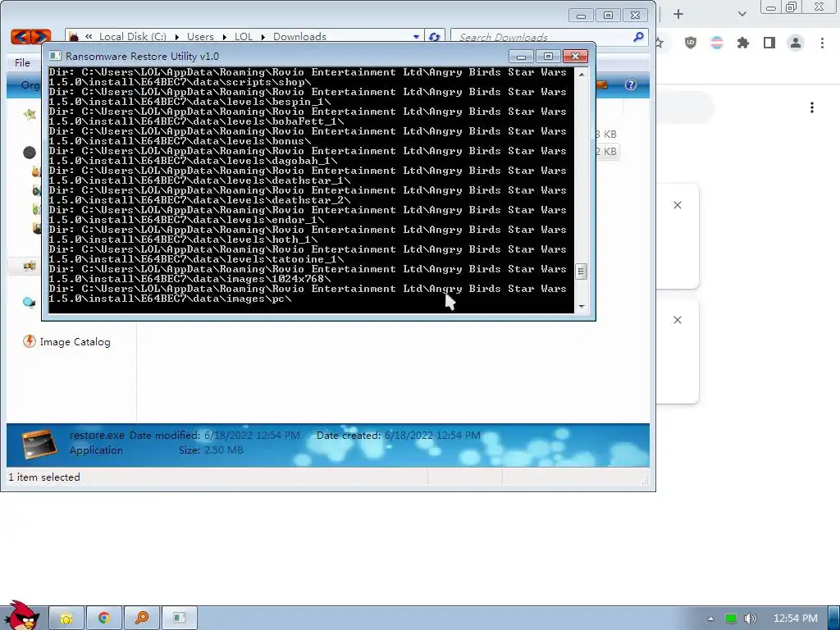The width and height of the screenshot is (840, 630).
Task: Open the file explorer taskbar icon
Action: click(x=66, y=619)
